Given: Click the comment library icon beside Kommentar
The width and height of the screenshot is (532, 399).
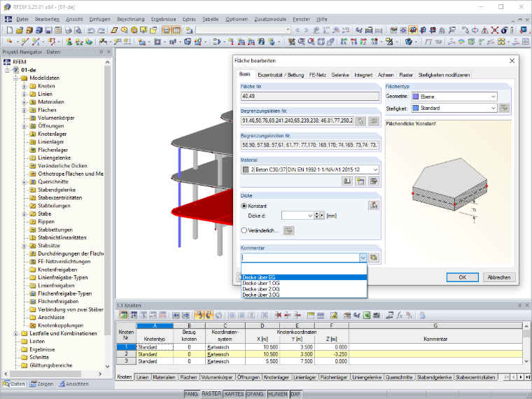Looking at the screenshot, I should (x=374, y=258).
